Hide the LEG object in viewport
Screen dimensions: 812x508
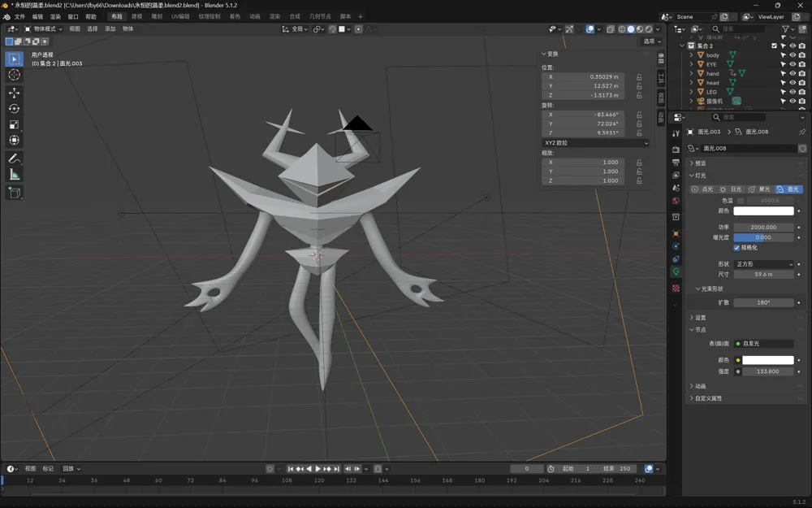[793, 92]
